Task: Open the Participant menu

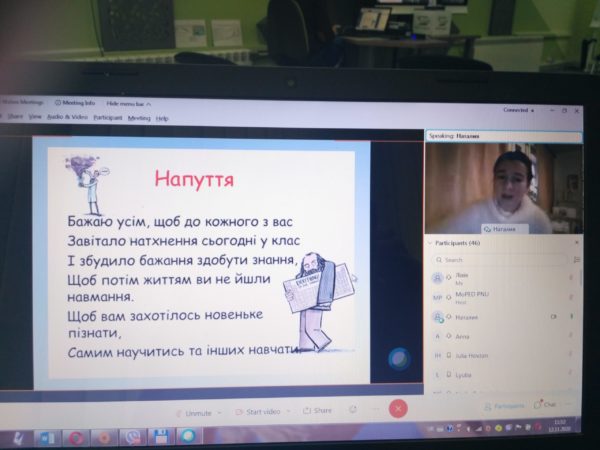Action: click(x=108, y=117)
